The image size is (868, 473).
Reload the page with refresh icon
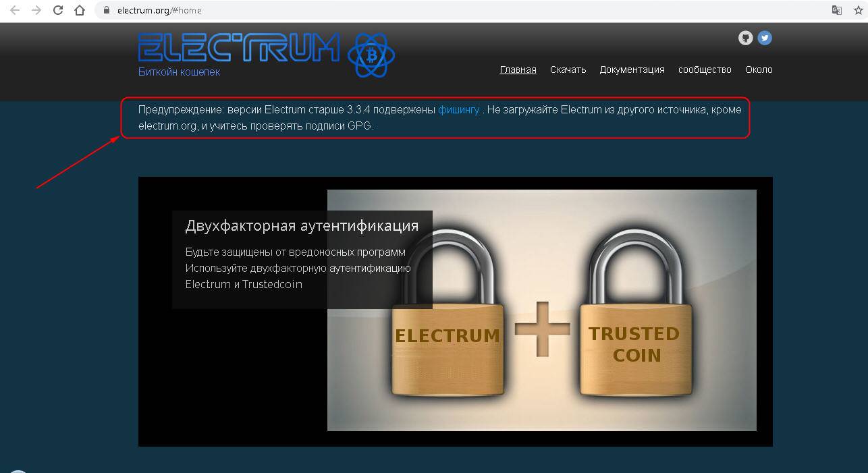pyautogui.click(x=58, y=10)
